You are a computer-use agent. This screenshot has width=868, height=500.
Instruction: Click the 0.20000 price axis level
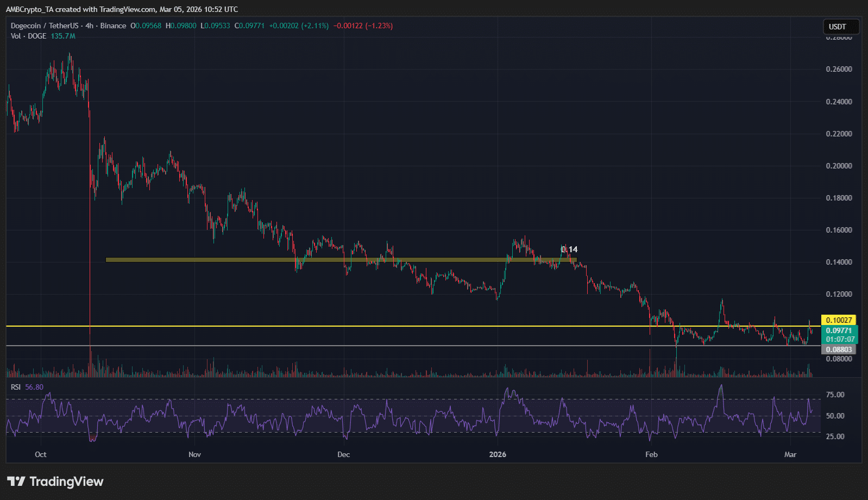(x=839, y=166)
